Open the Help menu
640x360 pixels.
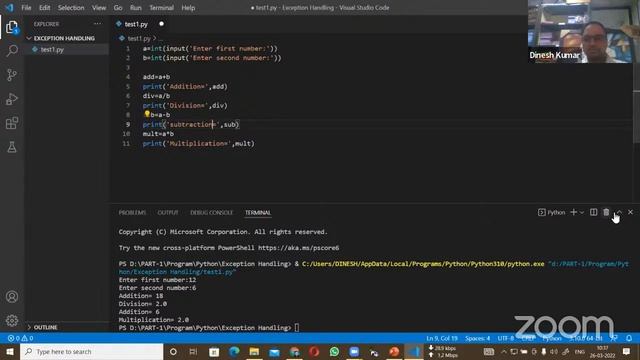click(188, 8)
